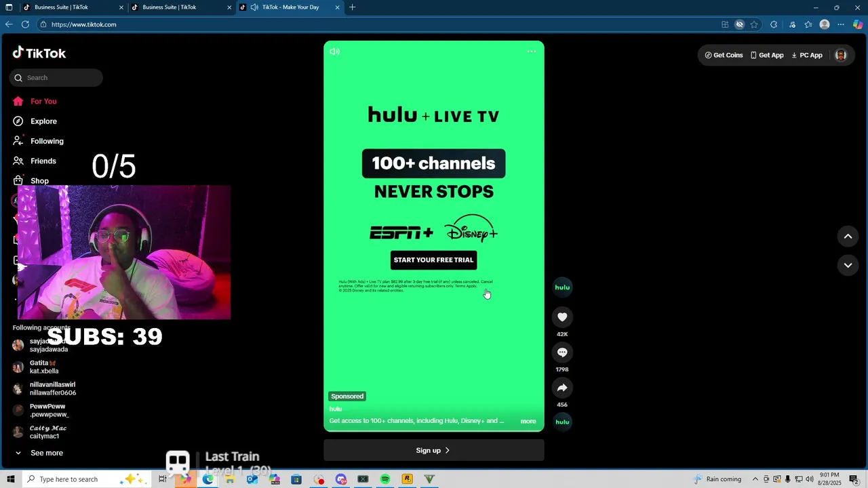This screenshot has width=868, height=488.
Task: Open the Rain coming weather widget
Action: 717,479
